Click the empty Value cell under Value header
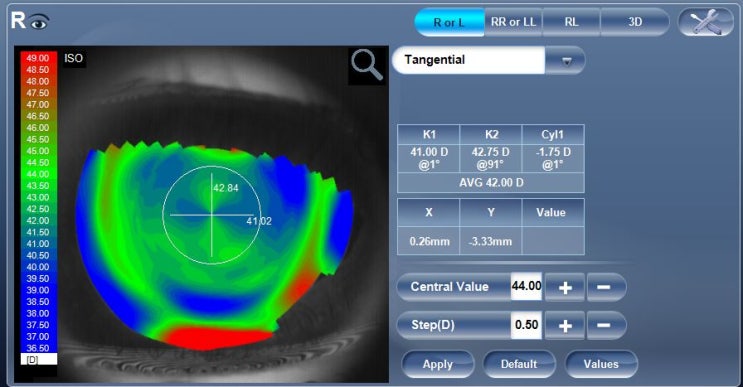The height and width of the screenshot is (387, 743). [x=553, y=241]
